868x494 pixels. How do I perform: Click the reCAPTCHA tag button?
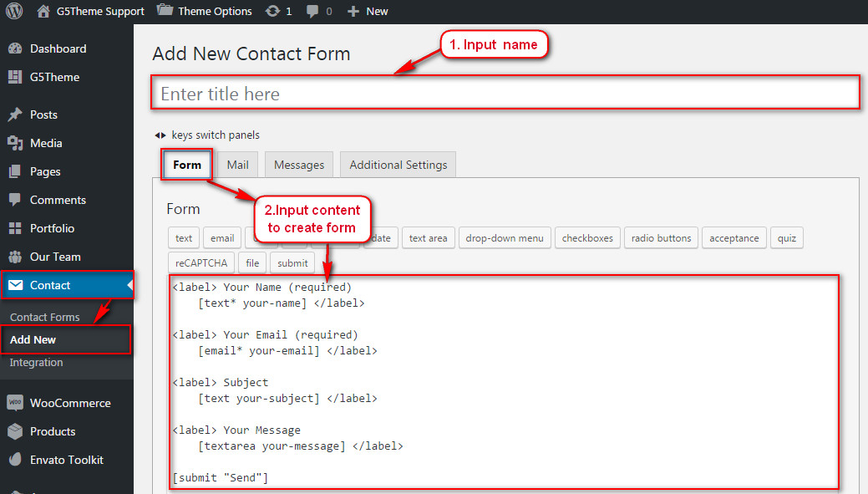[201, 263]
